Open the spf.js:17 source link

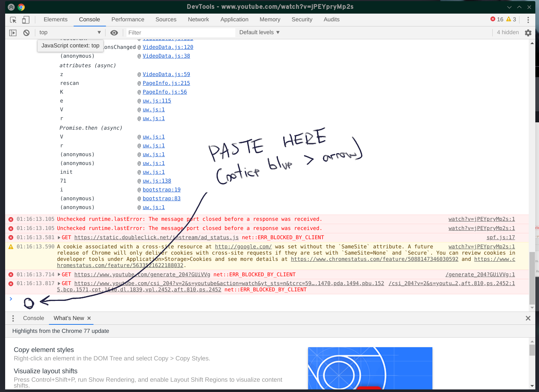(501, 238)
